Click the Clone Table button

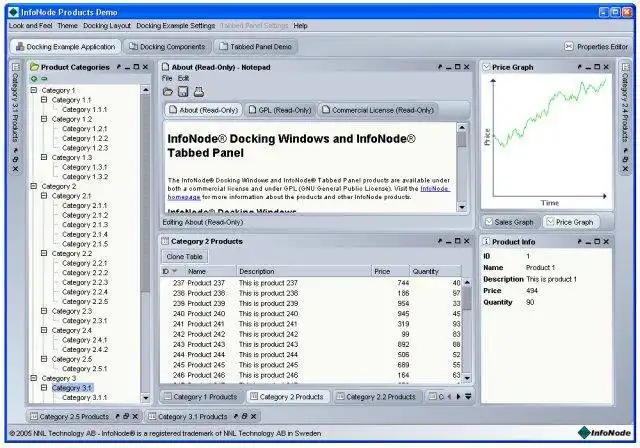tap(184, 257)
